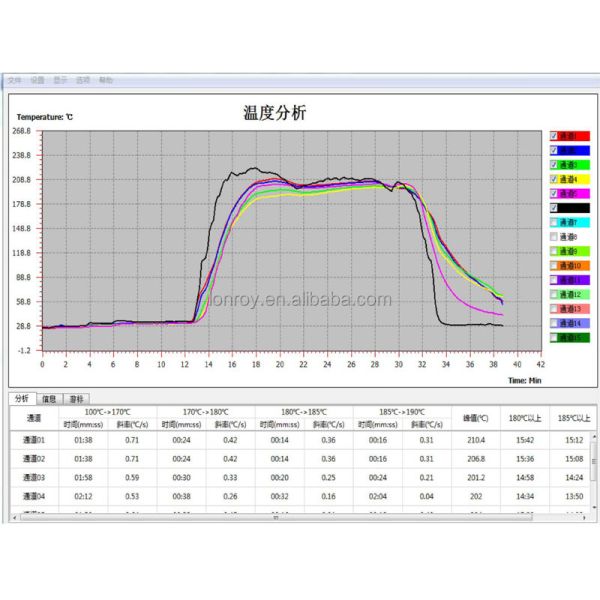Open the 帮助 (Help) menu

[x=106, y=80]
